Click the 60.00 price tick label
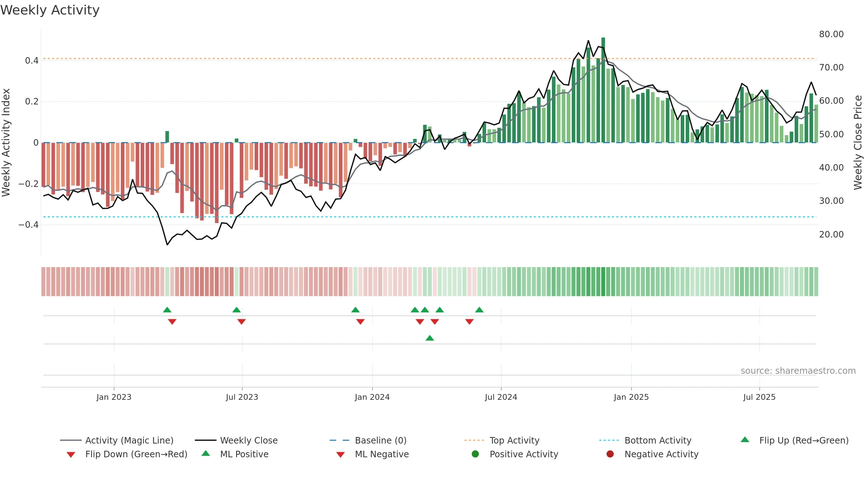This screenshot has width=868, height=488. pyautogui.click(x=831, y=101)
